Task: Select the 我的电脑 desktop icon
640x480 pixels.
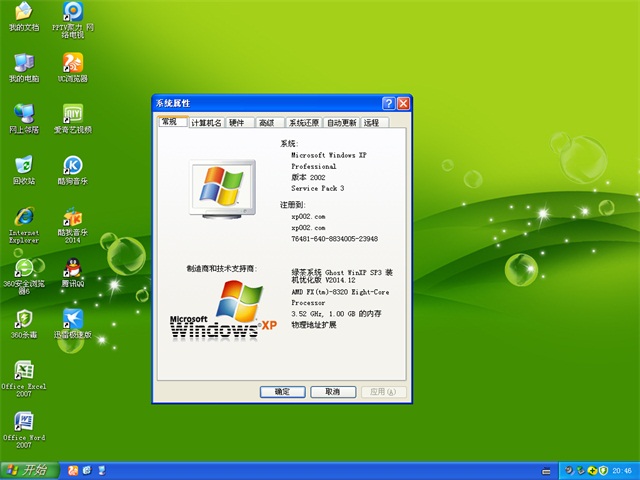Action: [23, 62]
